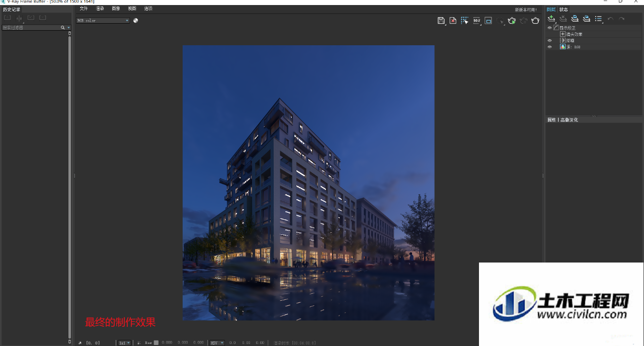Toggle the region render icon
This screenshot has height=346, width=644.
488,21
